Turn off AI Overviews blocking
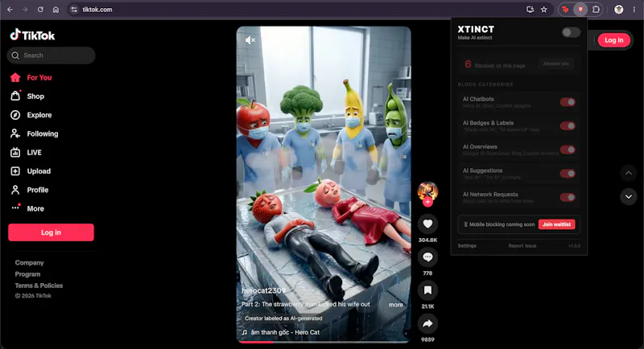The width and height of the screenshot is (644, 349). [568, 150]
